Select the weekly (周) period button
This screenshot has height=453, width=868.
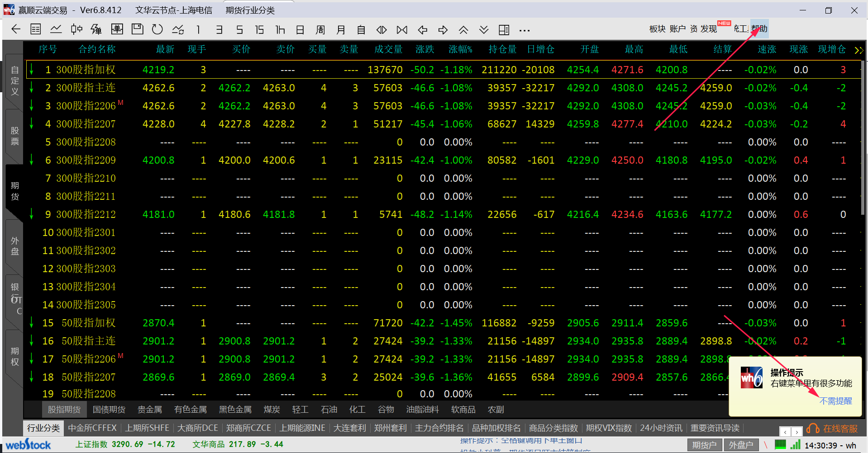320,30
